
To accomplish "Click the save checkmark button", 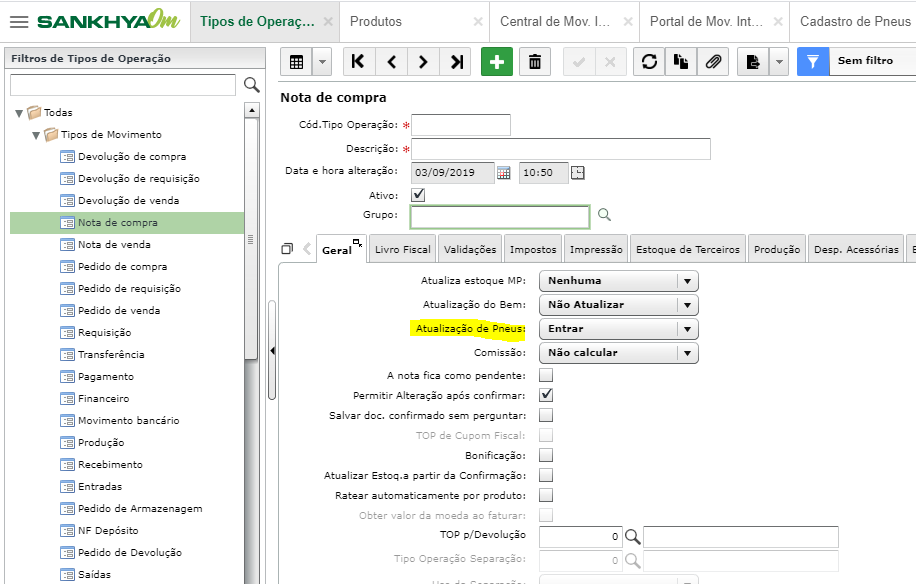I will click(x=578, y=61).
